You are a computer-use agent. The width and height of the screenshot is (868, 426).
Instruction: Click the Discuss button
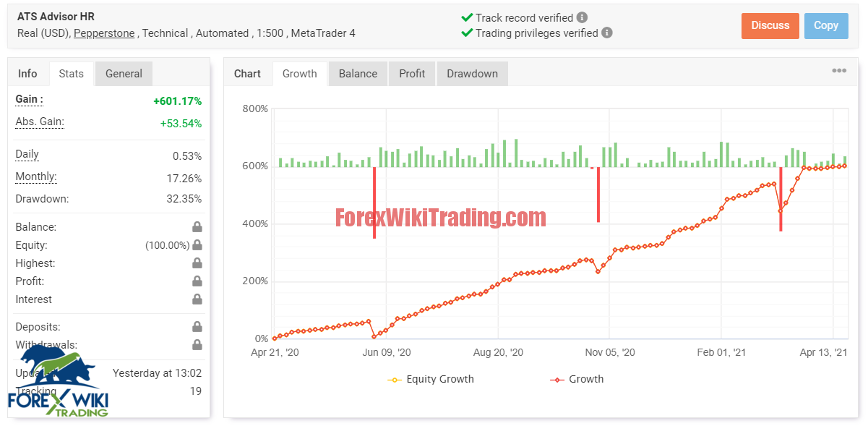tap(770, 25)
